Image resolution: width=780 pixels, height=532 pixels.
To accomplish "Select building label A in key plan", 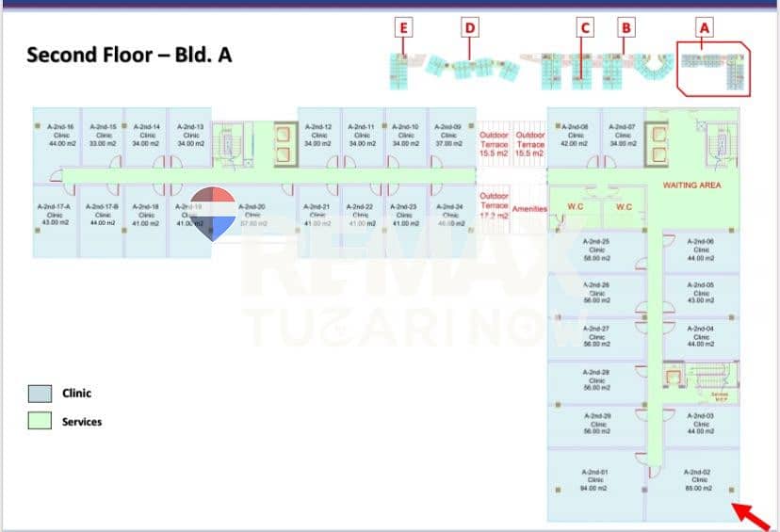I will tap(704, 28).
